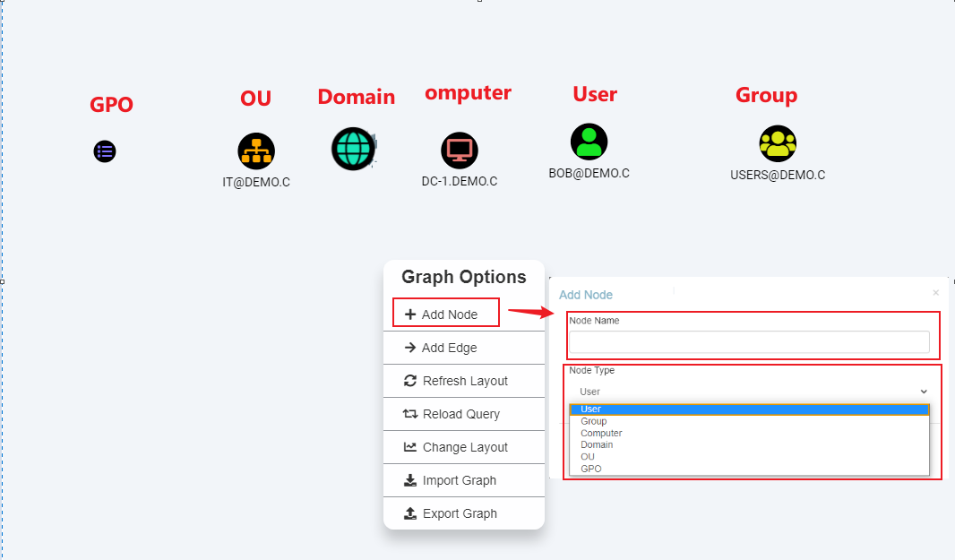Select the GPO list icon
Screen dimensions: 955x560
105,151
